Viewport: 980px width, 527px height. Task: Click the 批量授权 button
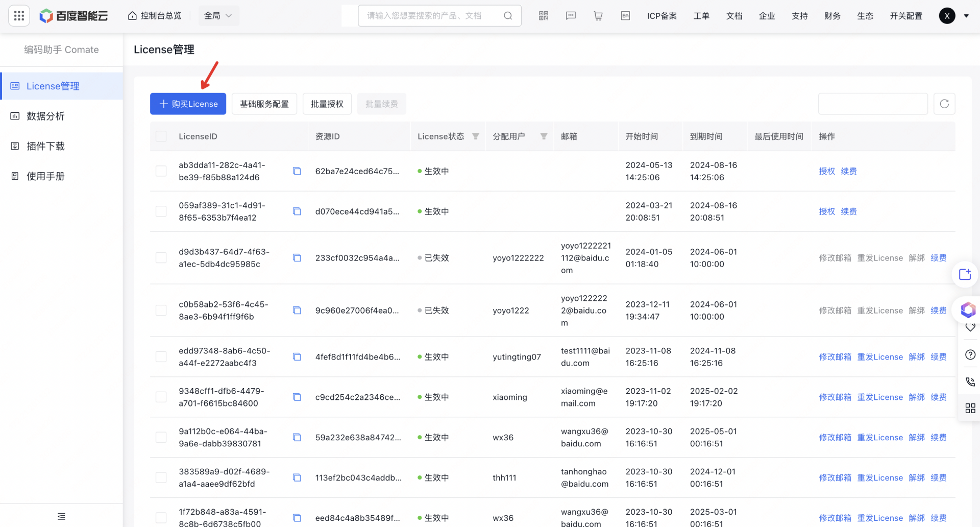point(327,104)
